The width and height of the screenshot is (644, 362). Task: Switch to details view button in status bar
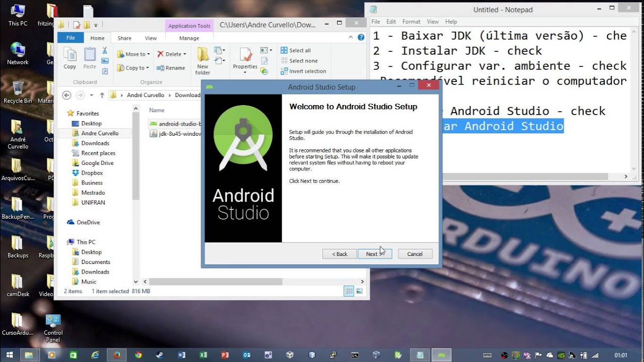pos(349,291)
